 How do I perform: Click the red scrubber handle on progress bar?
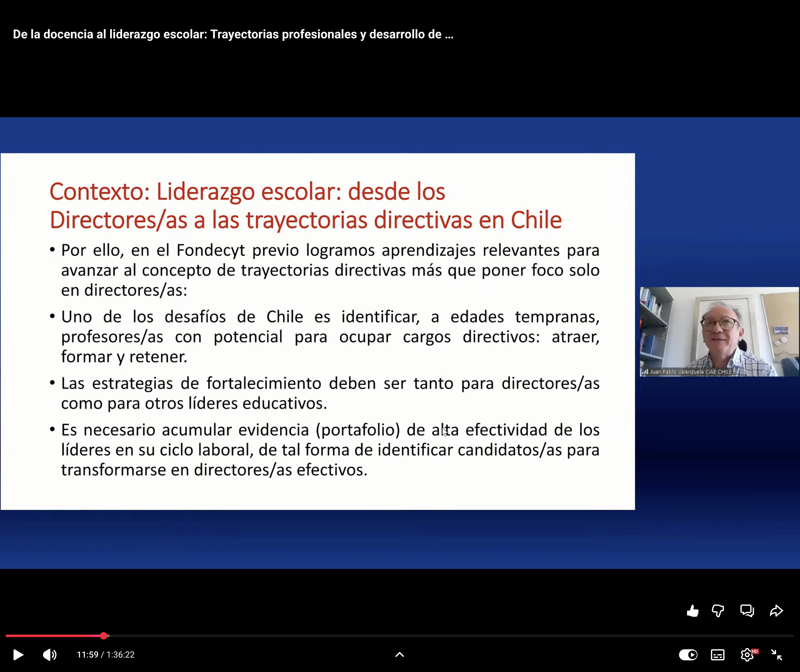(104, 636)
